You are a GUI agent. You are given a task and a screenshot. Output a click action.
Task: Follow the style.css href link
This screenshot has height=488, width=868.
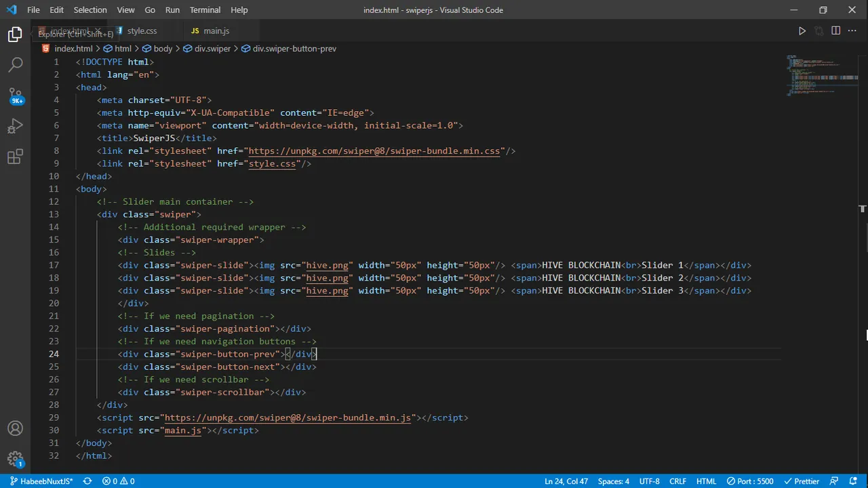pyautogui.click(x=272, y=163)
